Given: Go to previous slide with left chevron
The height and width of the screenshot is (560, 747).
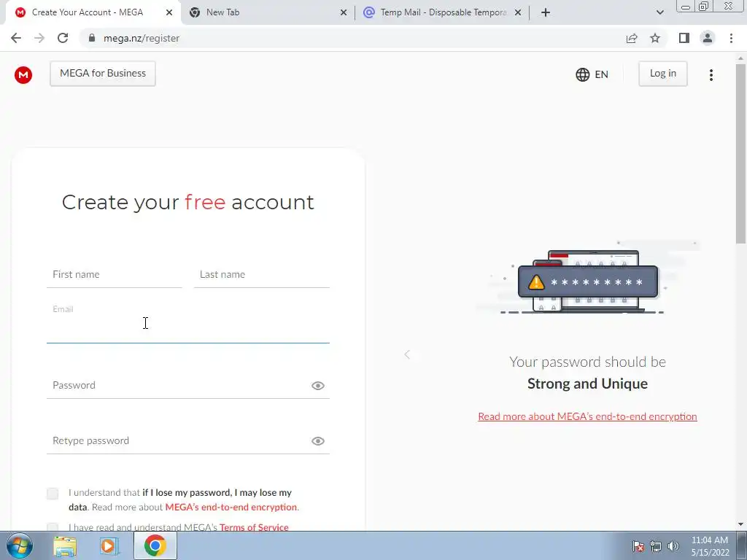Looking at the screenshot, I should pos(407,354).
